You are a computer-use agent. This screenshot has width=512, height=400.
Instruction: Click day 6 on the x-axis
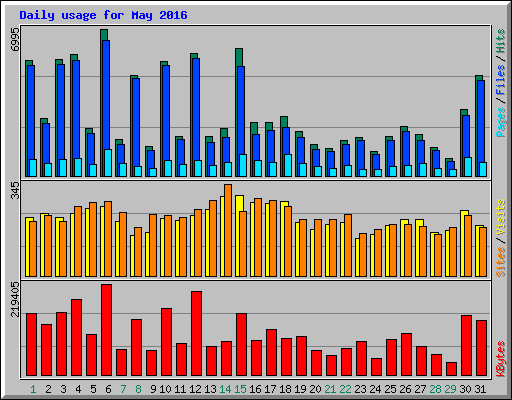coord(108,389)
